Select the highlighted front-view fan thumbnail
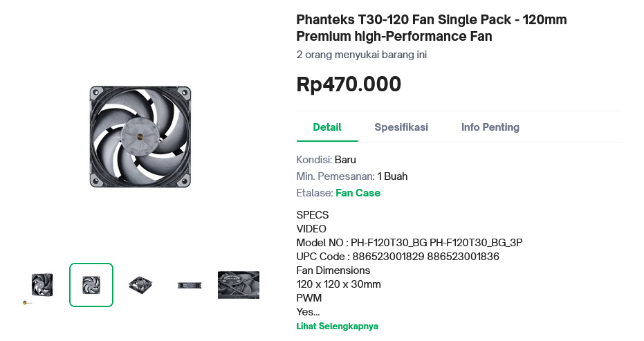644x341 pixels. 91,285
